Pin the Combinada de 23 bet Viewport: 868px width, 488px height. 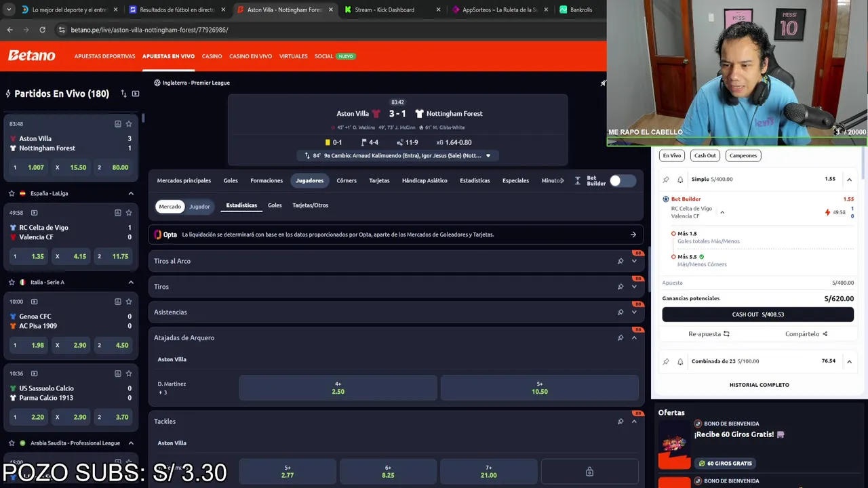666,361
